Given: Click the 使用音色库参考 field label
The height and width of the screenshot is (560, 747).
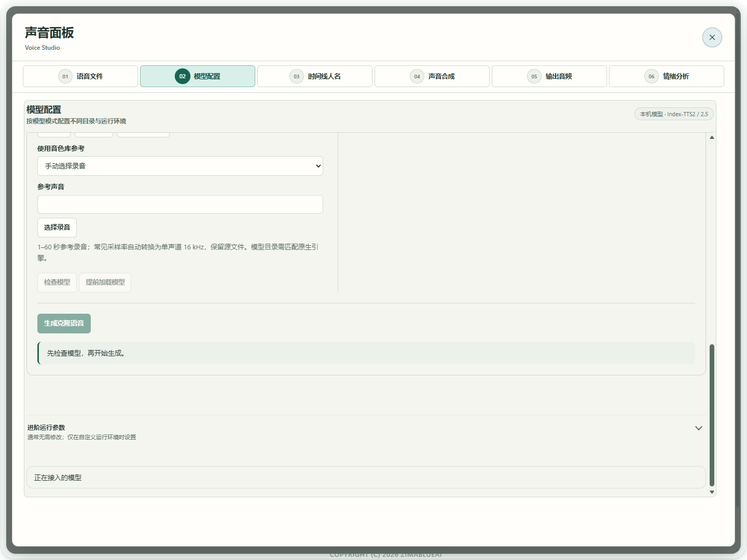Looking at the screenshot, I should point(61,149).
